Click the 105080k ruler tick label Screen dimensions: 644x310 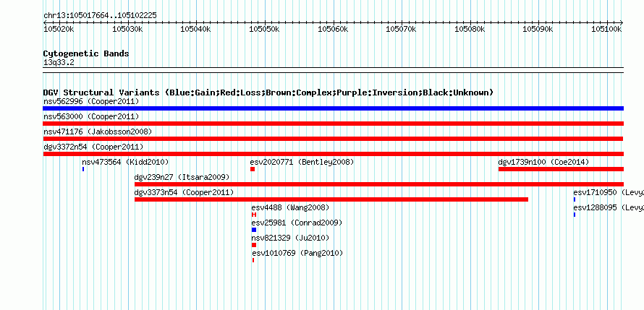(470, 29)
